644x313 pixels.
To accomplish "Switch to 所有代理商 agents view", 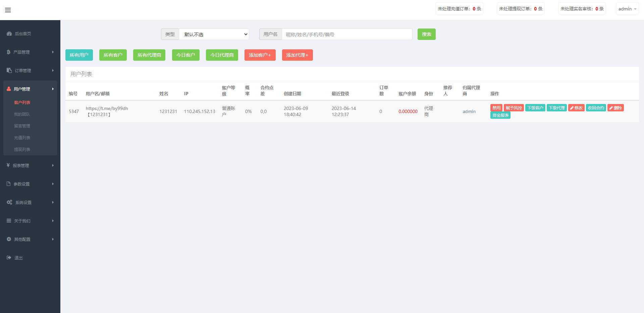I will (x=149, y=55).
